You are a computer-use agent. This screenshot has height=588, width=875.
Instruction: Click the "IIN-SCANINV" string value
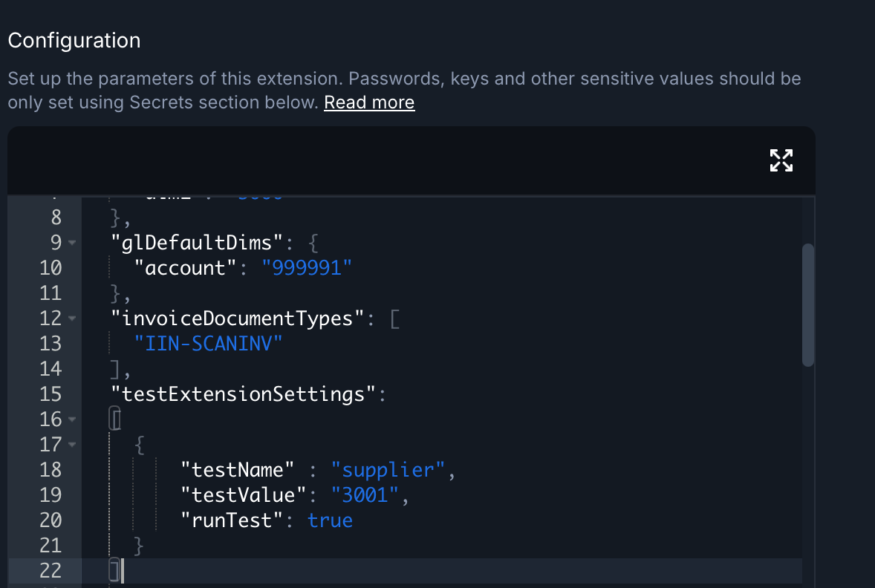click(x=209, y=344)
